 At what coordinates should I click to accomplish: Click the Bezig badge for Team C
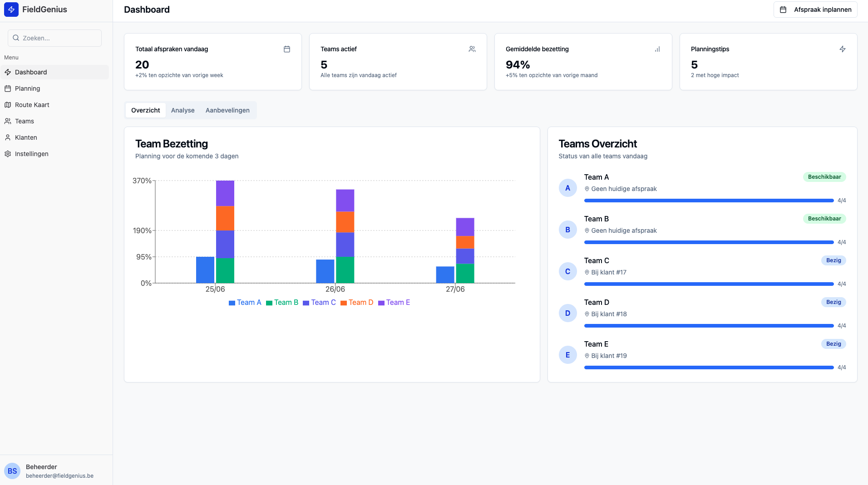[x=833, y=260]
